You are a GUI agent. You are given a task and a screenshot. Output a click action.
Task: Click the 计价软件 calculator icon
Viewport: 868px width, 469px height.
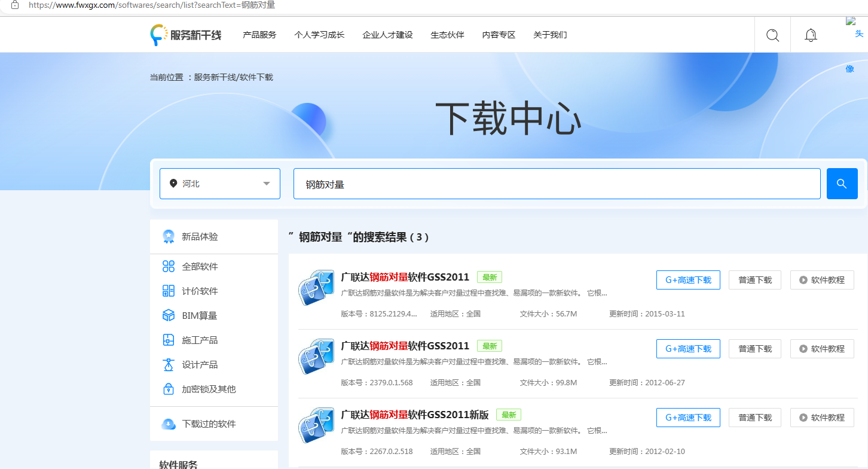pos(169,291)
